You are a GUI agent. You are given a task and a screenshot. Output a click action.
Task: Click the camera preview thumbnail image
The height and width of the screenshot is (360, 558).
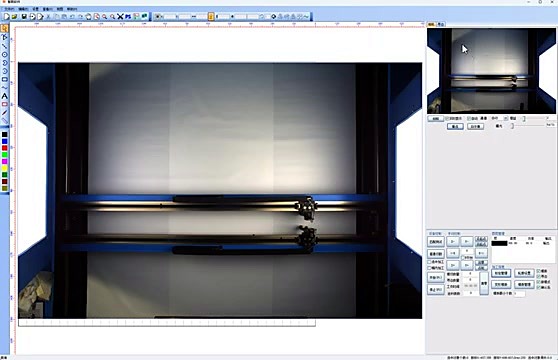coord(491,71)
